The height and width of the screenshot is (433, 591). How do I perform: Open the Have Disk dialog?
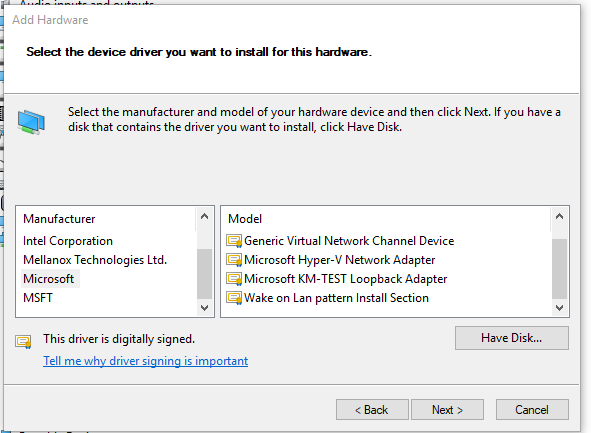click(x=512, y=338)
